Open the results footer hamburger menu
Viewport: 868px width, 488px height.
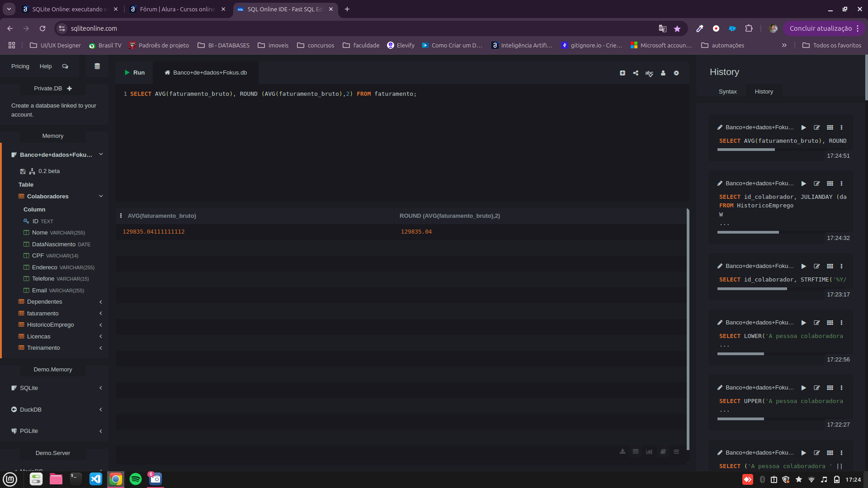click(x=676, y=451)
